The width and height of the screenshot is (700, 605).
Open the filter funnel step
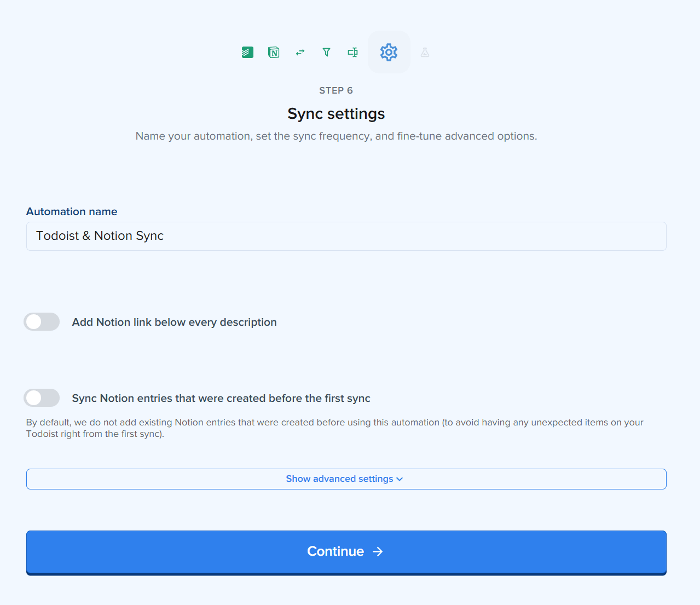(326, 53)
